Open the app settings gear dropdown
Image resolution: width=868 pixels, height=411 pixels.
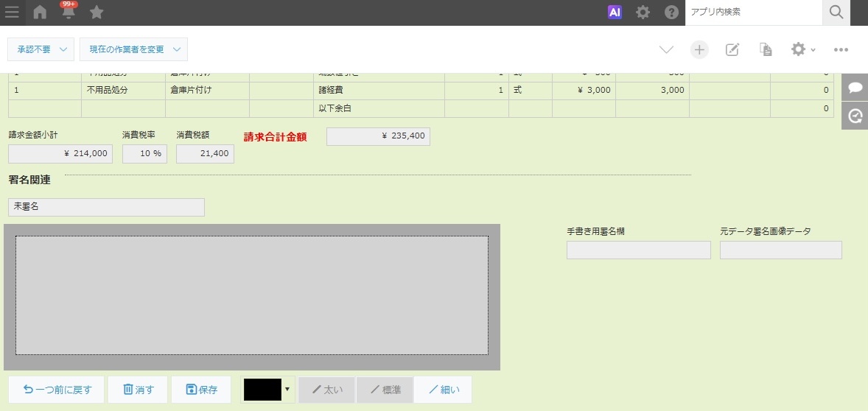click(x=802, y=50)
